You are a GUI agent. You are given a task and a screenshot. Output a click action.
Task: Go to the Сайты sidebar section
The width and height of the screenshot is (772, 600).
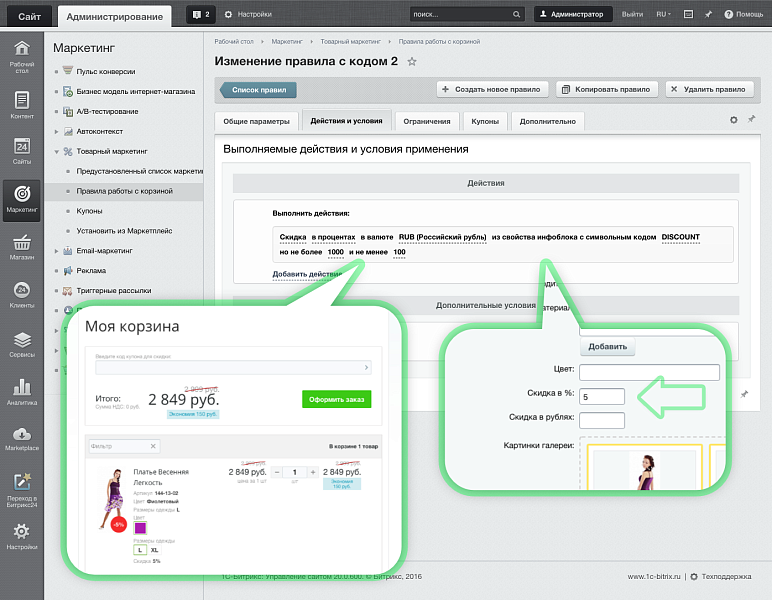click(x=21, y=149)
